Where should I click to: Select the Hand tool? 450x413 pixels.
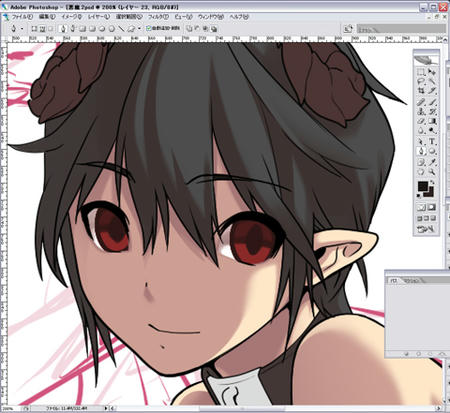(x=421, y=172)
